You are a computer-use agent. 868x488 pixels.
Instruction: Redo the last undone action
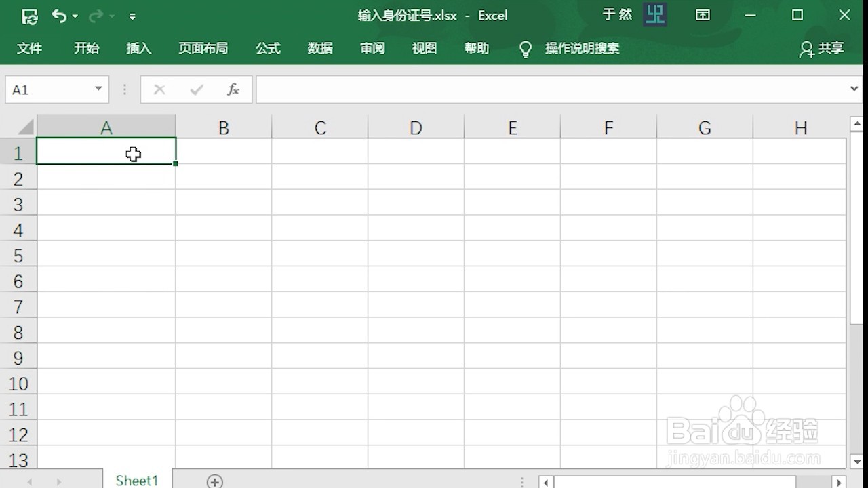(x=96, y=16)
